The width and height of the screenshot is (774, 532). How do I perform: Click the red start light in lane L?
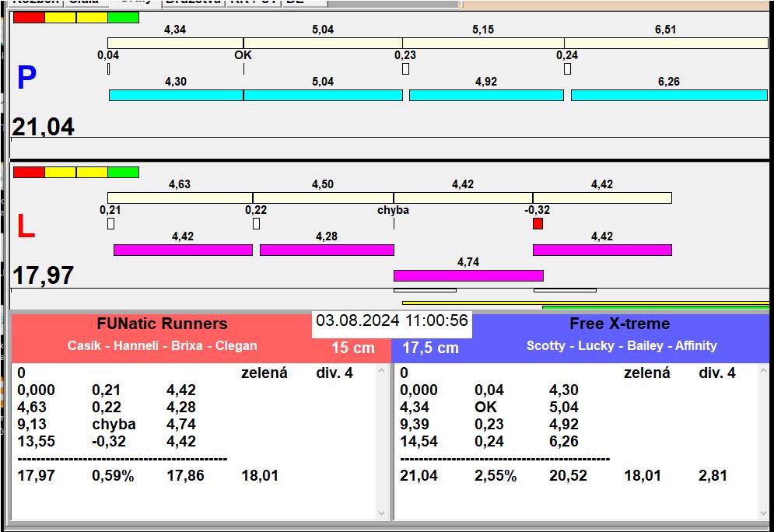(x=29, y=172)
